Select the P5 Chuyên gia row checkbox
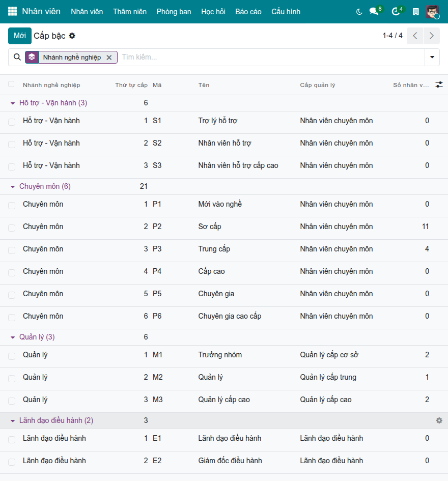Image resolution: width=448 pixels, height=481 pixels. 12,295
